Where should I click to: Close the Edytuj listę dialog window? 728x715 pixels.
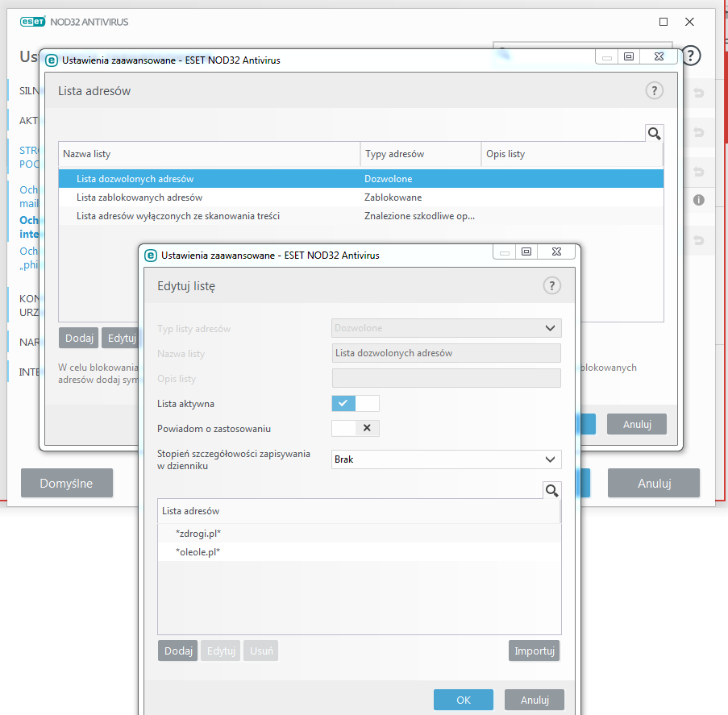click(x=556, y=251)
